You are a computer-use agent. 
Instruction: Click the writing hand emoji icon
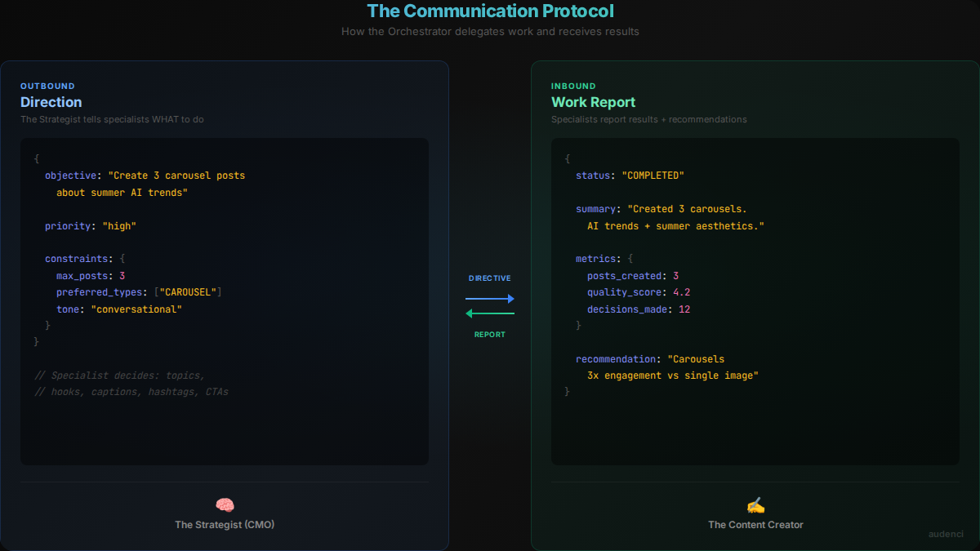(755, 505)
